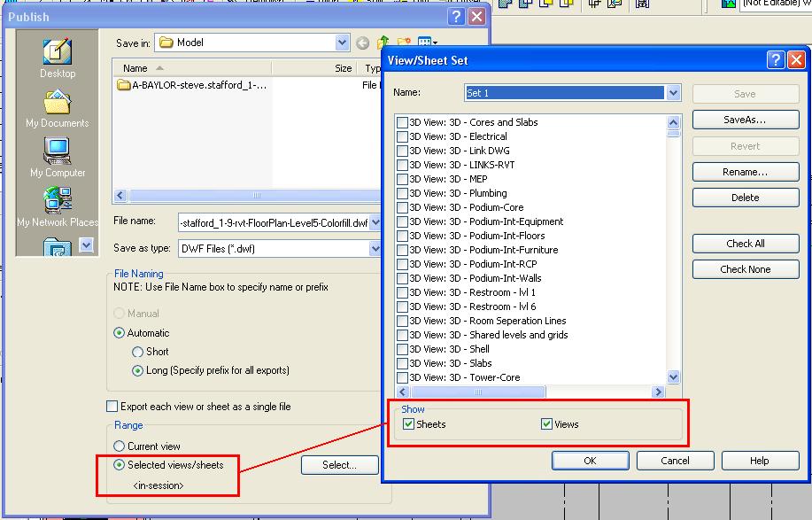Viewport: 812px width, 520px height.
Task: Click the Rename... button
Action: click(x=746, y=172)
